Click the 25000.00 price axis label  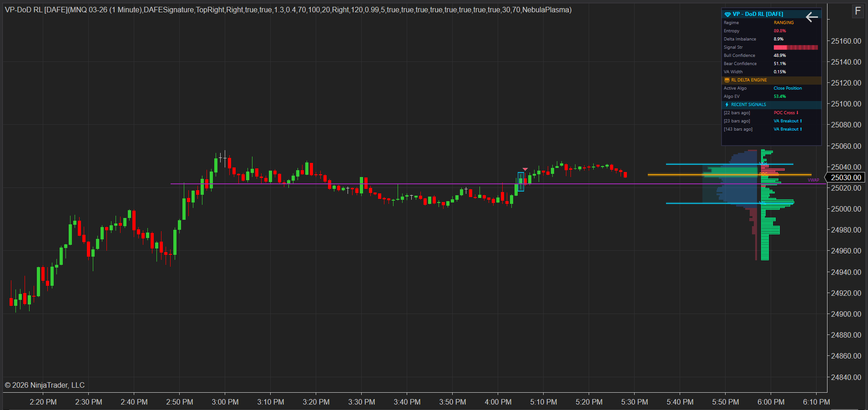click(x=846, y=209)
